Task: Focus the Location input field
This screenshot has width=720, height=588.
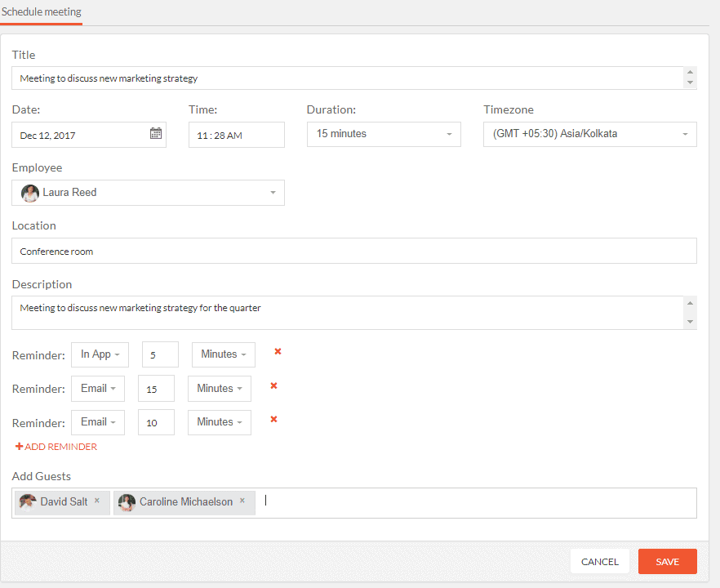Action: click(x=354, y=251)
